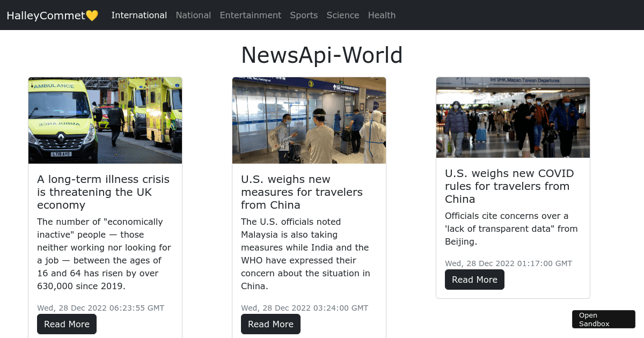Open the Entertainment section
The height and width of the screenshot is (338, 644).
click(250, 15)
